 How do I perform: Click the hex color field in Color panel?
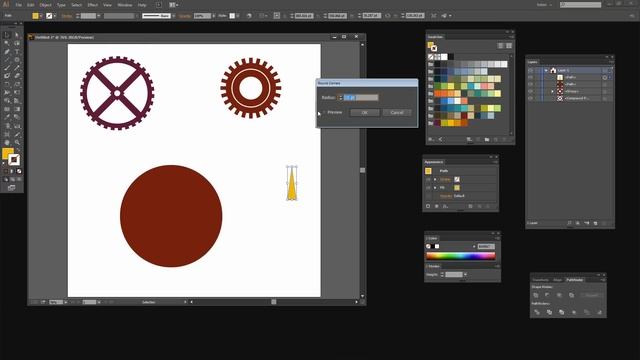[486, 247]
